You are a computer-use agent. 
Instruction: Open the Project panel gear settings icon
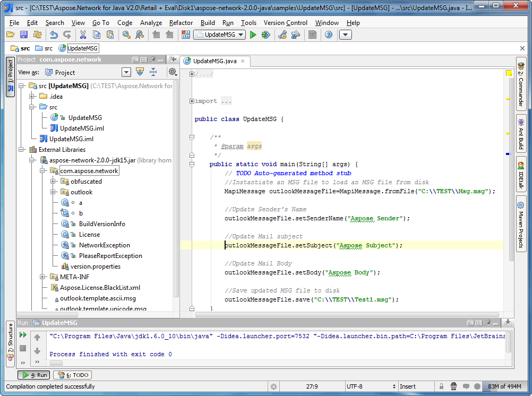coord(173,72)
